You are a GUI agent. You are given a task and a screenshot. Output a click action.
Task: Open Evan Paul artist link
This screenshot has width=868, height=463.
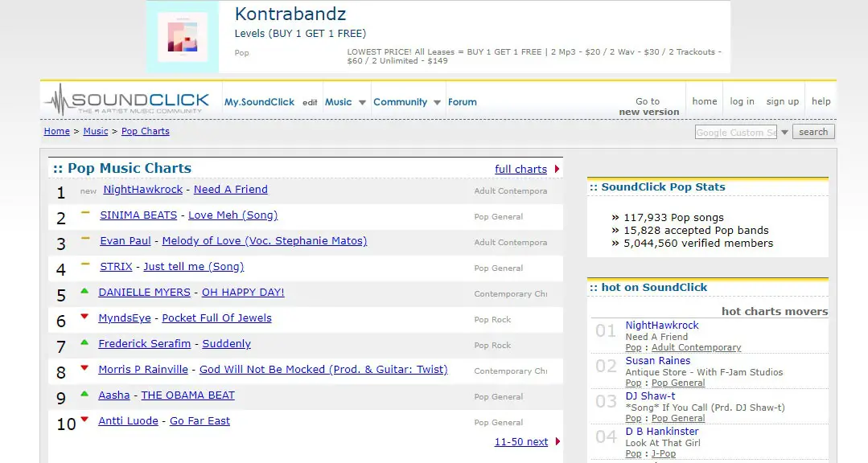125,240
